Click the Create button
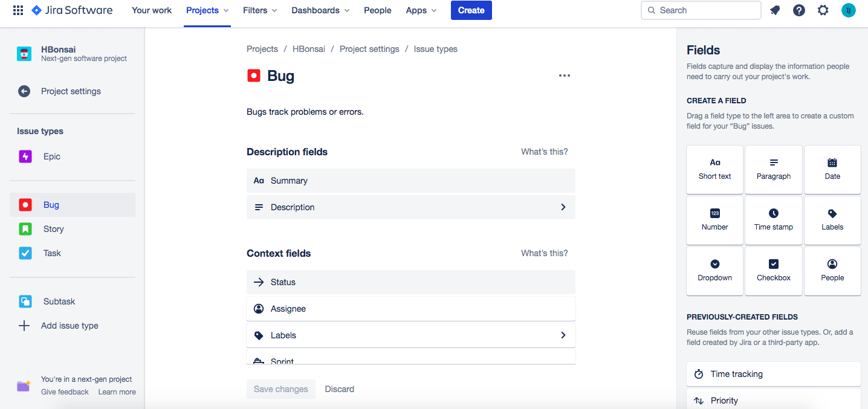Screen dimensions: 868x409 [x=471, y=10]
